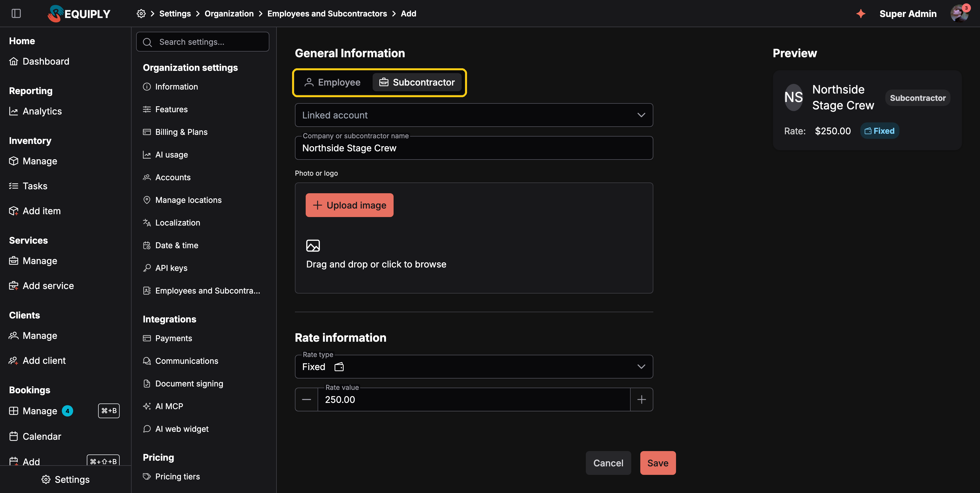The height and width of the screenshot is (493, 980).
Task: Open the Linked account dropdown
Action: pyautogui.click(x=474, y=115)
